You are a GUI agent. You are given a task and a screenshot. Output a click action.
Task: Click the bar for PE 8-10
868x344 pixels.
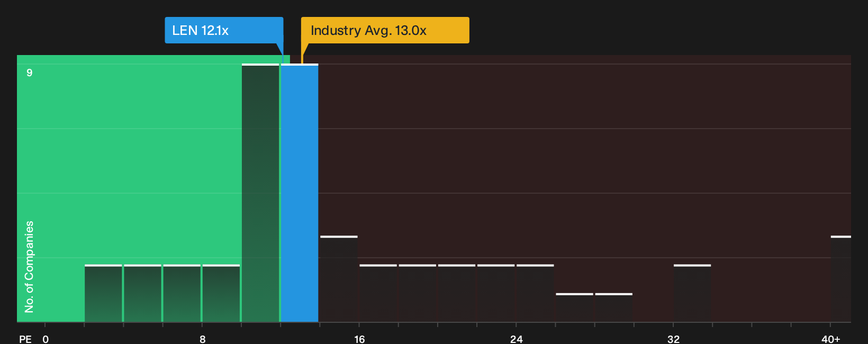[221, 293]
